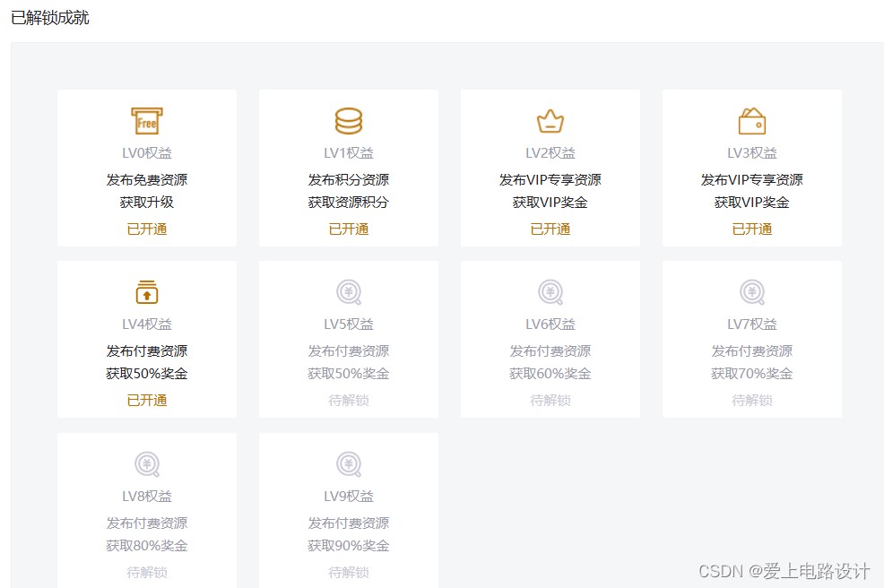The image size is (884, 588).
Task: Select the LV8权益 title
Action: click(x=146, y=496)
